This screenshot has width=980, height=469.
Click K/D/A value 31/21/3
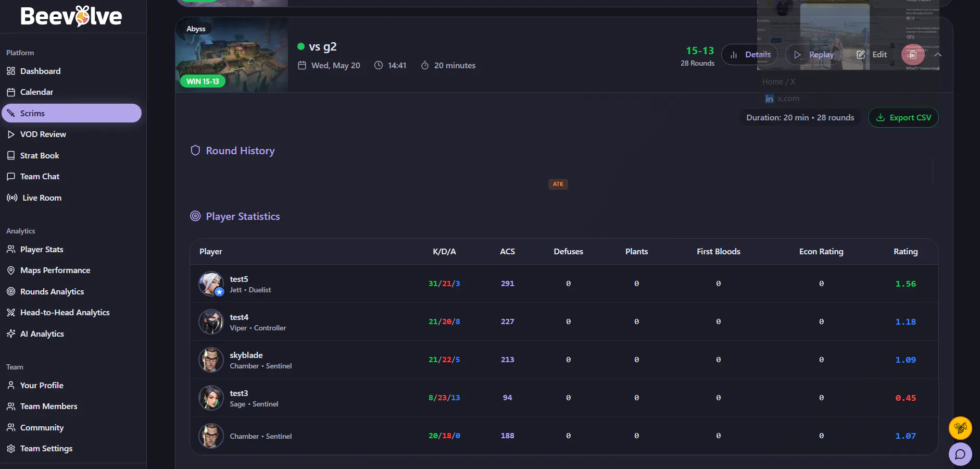click(x=444, y=283)
